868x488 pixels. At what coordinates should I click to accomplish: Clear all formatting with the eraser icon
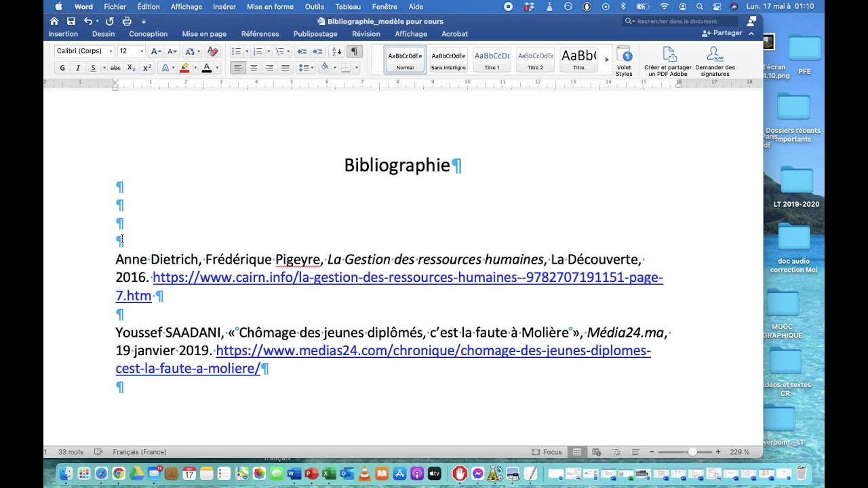coord(212,52)
